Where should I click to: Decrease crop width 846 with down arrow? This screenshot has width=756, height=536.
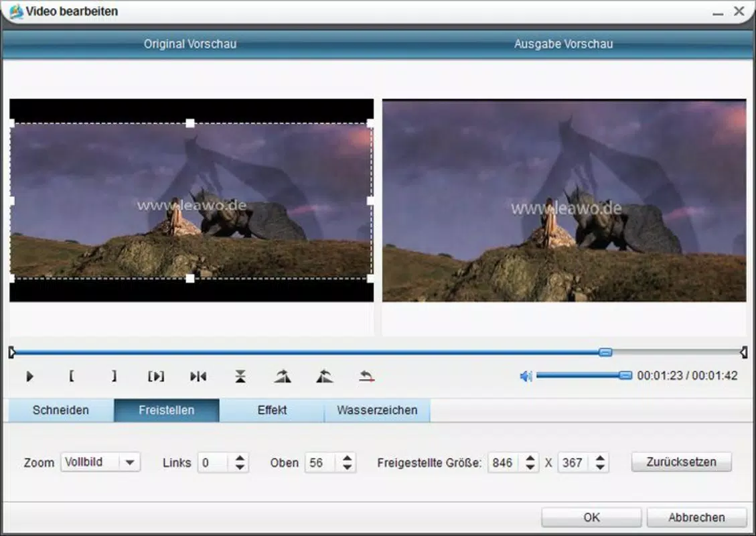point(530,467)
